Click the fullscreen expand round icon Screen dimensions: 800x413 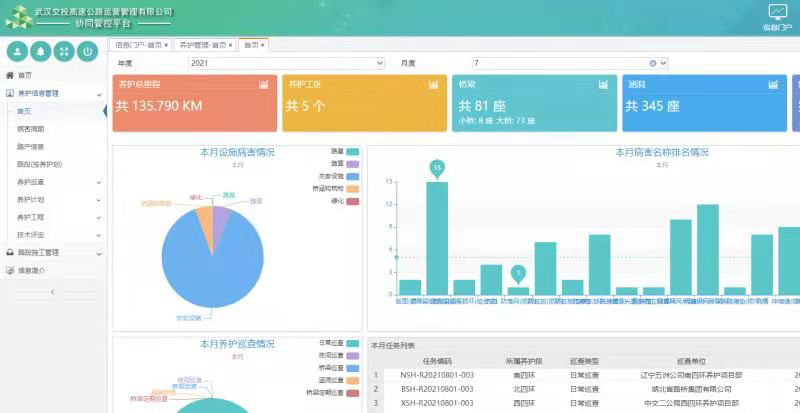click(x=65, y=51)
